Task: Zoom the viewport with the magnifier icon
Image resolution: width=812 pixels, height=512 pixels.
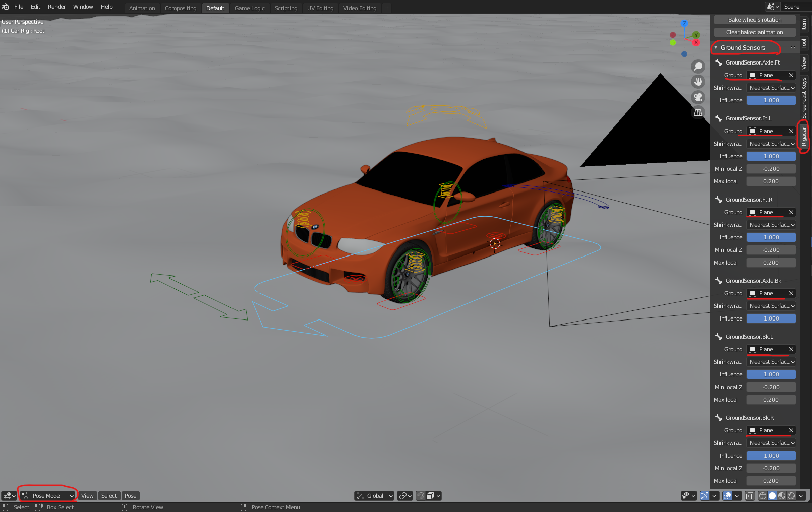Action: pos(698,67)
